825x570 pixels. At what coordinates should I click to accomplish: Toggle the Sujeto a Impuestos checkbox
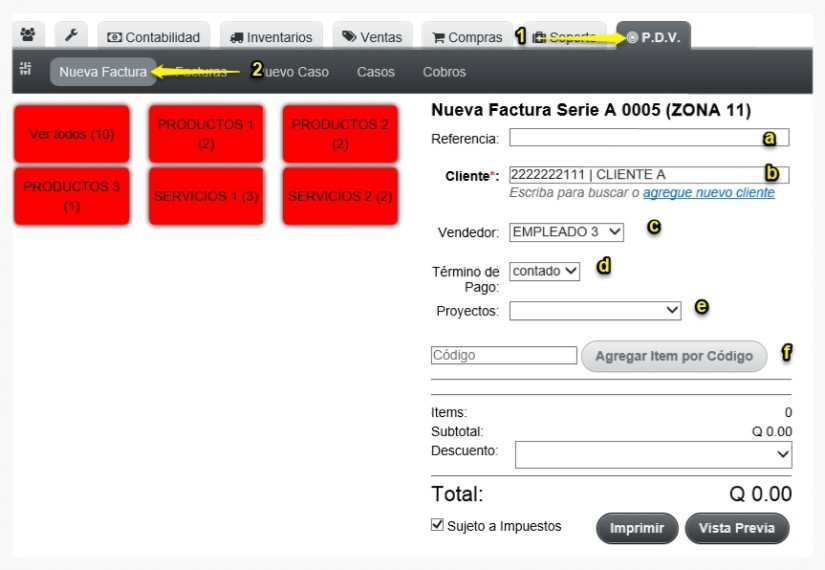437,525
